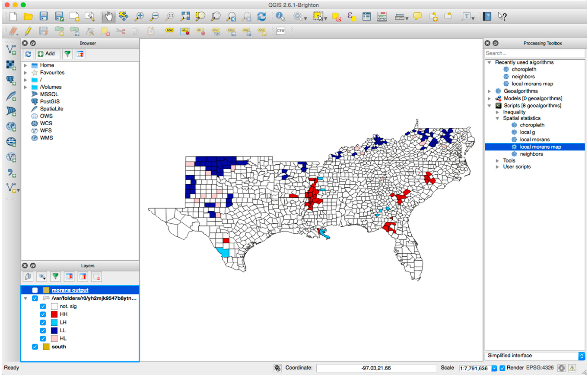Open the attribute table icon
Screen dimensions: 588x377
tap(366, 17)
